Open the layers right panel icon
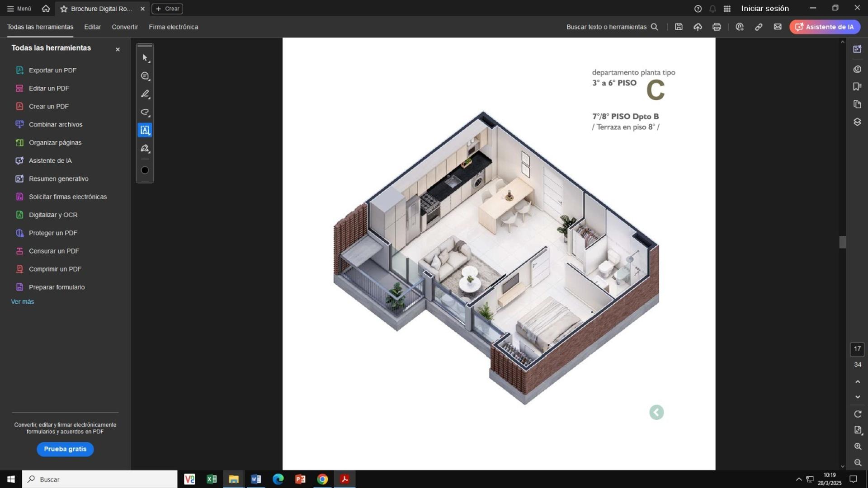Screen dimensions: 868x488 857,122
